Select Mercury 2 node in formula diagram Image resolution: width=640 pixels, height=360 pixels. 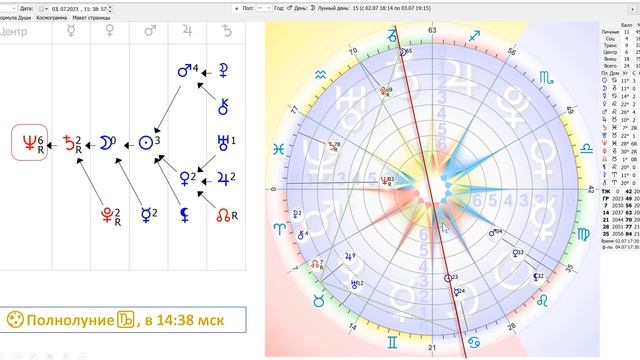(149, 215)
